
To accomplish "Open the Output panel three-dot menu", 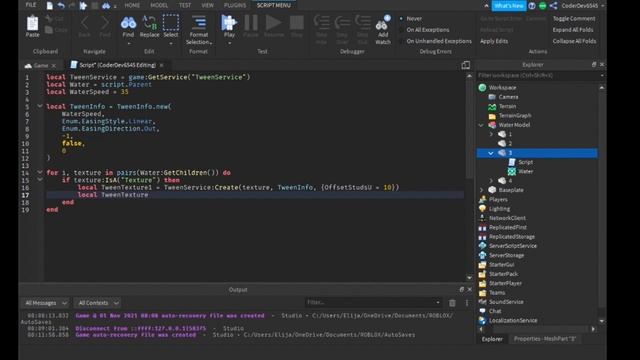I will pos(467,303).
